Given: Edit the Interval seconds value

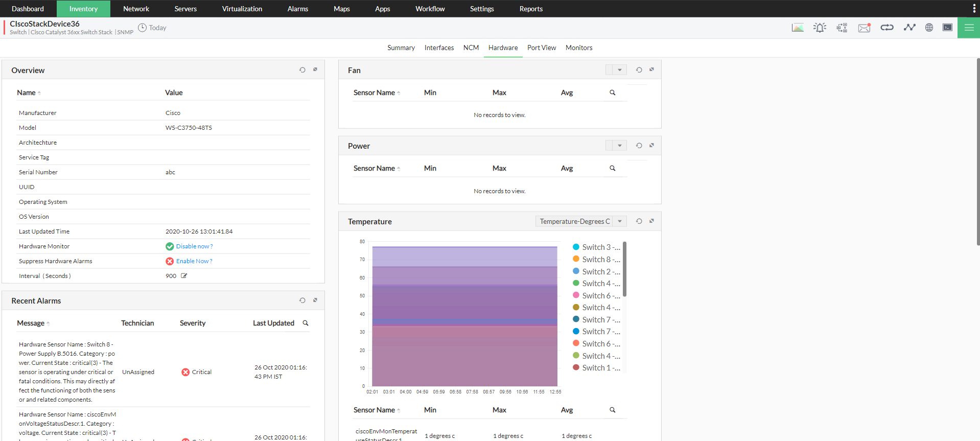Looking at the screenshot, I should (184, 276).
